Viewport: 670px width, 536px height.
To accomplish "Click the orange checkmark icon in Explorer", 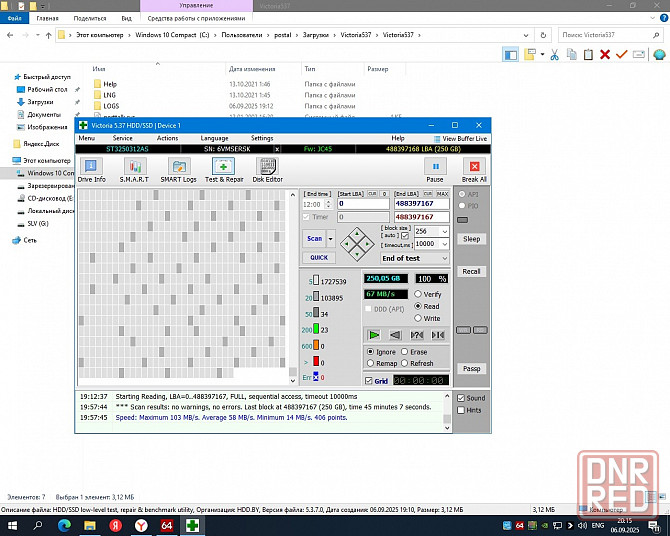I will 621,54.
